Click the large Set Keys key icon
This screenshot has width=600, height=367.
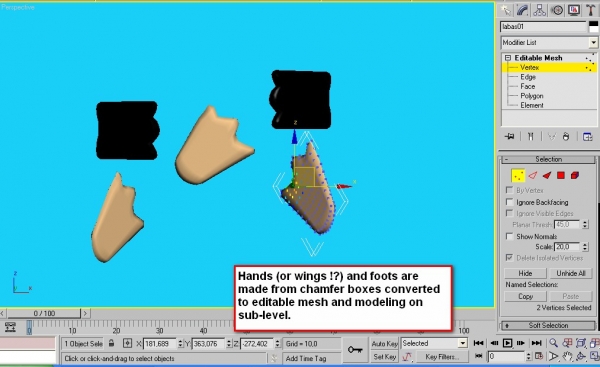(355, 350)
